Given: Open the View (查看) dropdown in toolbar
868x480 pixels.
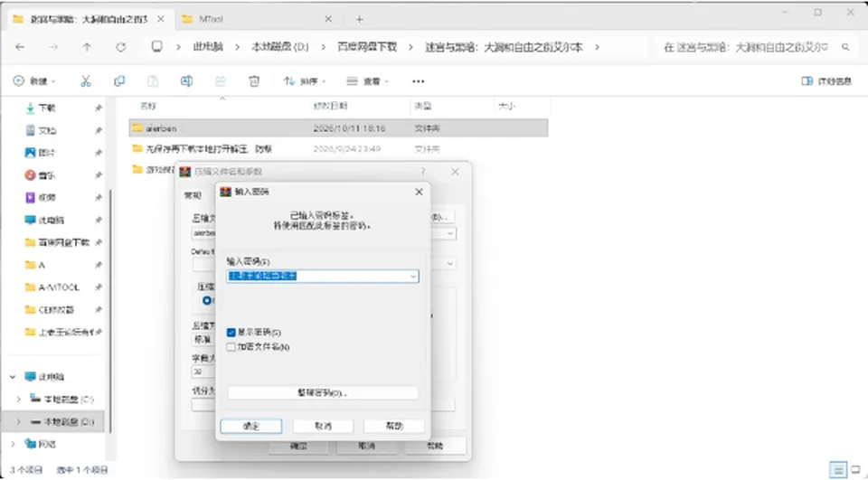Looking at the screenshot, I should point(368,81).
